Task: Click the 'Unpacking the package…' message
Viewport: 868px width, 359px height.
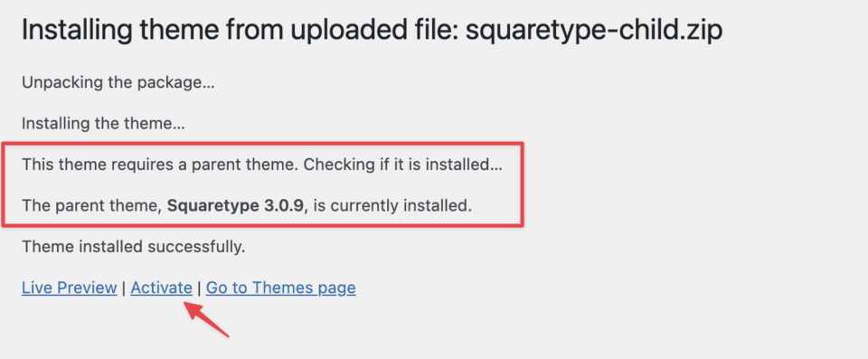Action: click(x=118, y=84)
